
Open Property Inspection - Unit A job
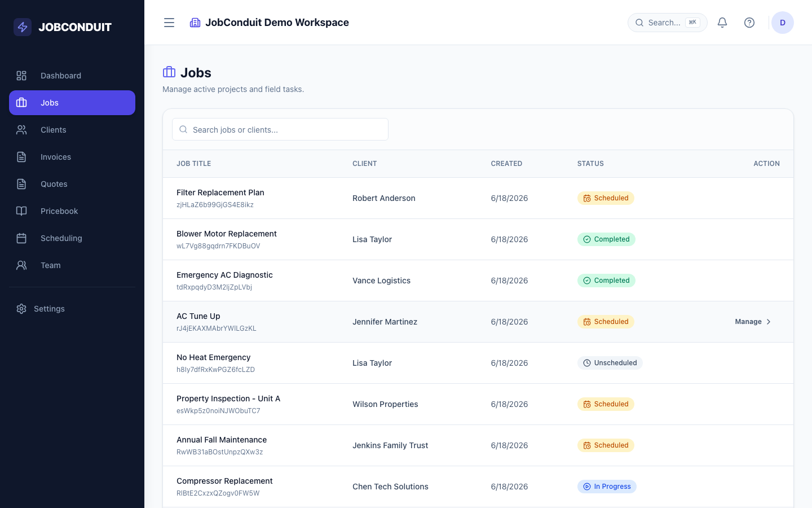coord(228,398)
